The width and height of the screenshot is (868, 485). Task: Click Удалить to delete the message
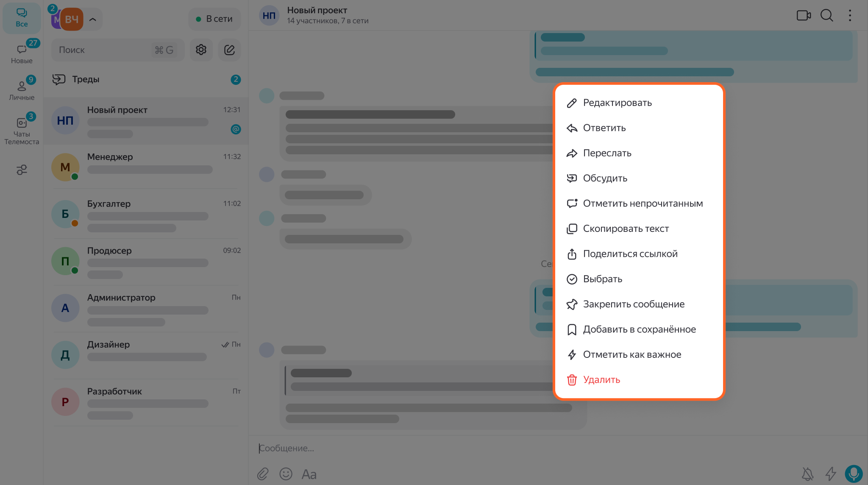[x=601, y=380]
